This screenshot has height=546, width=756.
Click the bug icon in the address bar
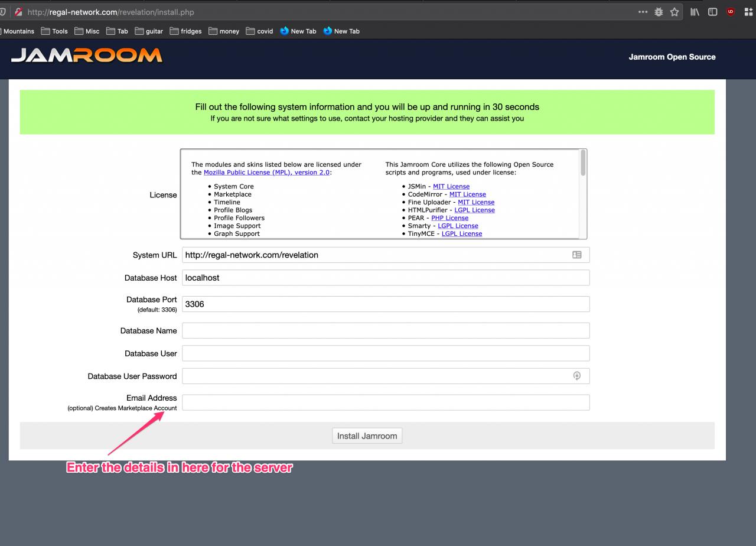[x=659, y=12]
